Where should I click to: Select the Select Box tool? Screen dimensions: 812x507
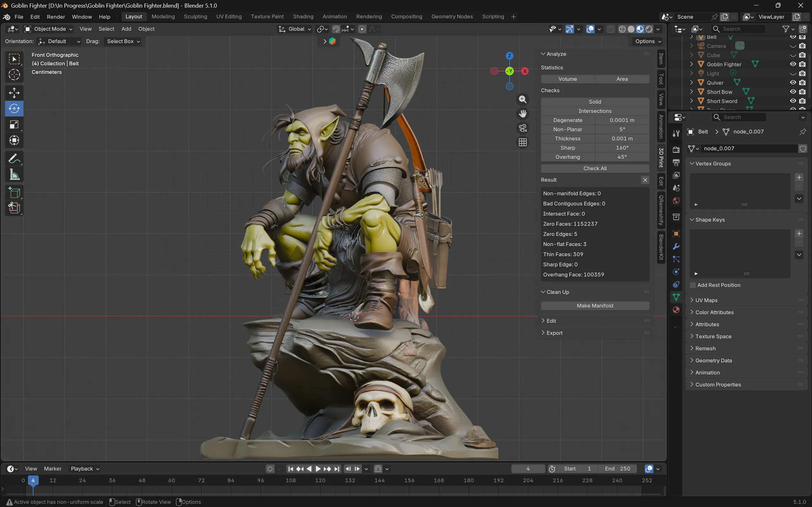tap(14, 59)
